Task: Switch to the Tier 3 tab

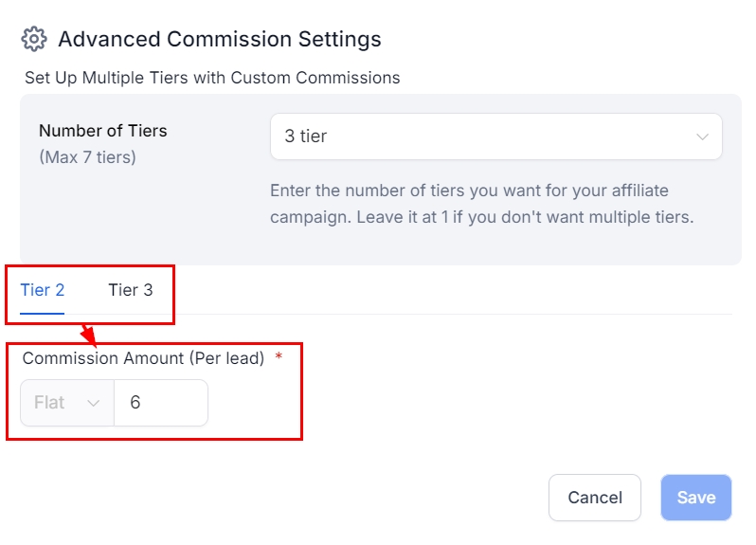Action: (130, 290)
